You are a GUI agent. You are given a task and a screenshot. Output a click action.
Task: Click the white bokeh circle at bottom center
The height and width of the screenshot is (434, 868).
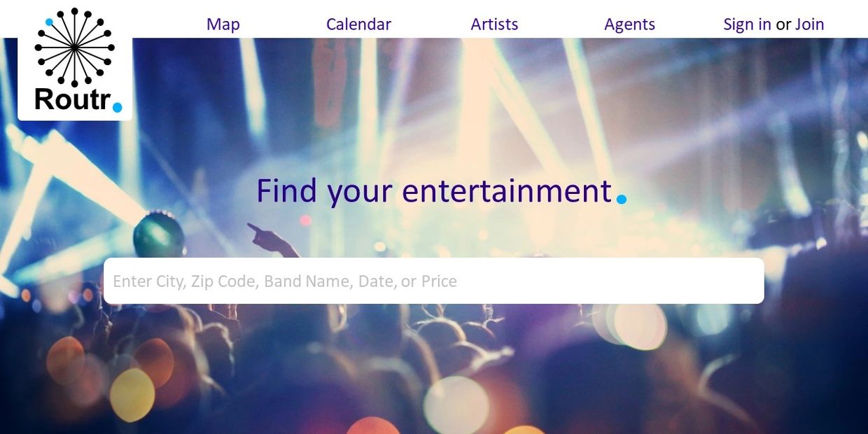[456, 405]
